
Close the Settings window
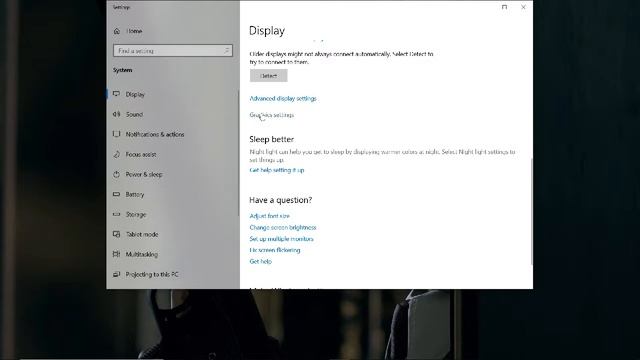(x=523, y=7)
